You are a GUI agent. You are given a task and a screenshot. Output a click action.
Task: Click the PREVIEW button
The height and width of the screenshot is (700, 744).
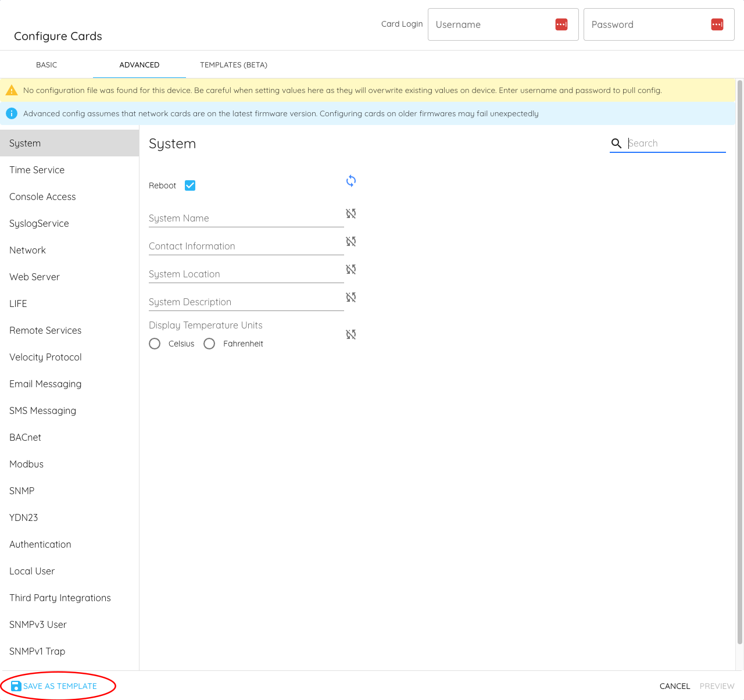click(x=717, y=686)
